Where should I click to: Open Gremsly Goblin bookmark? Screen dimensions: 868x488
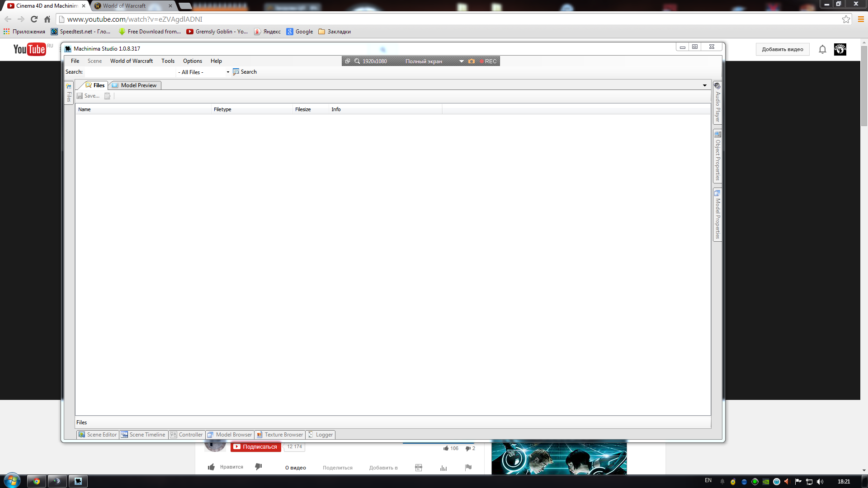[x=217, y=32]
